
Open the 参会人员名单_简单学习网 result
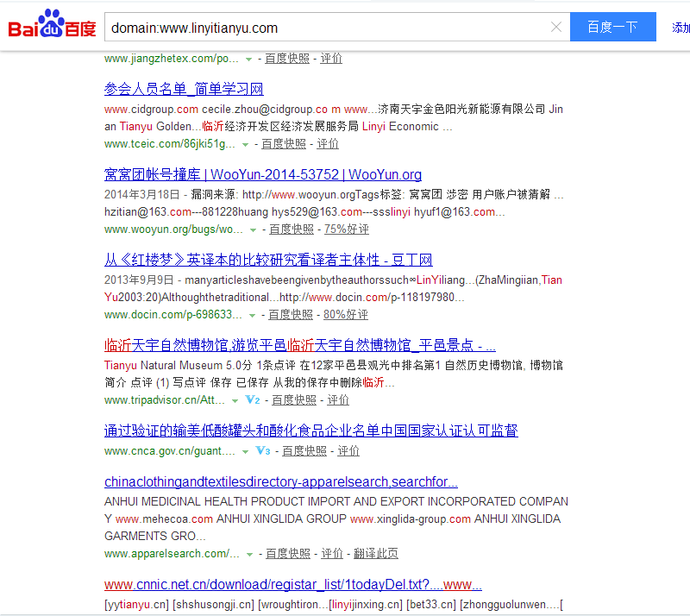pos(184,90)
